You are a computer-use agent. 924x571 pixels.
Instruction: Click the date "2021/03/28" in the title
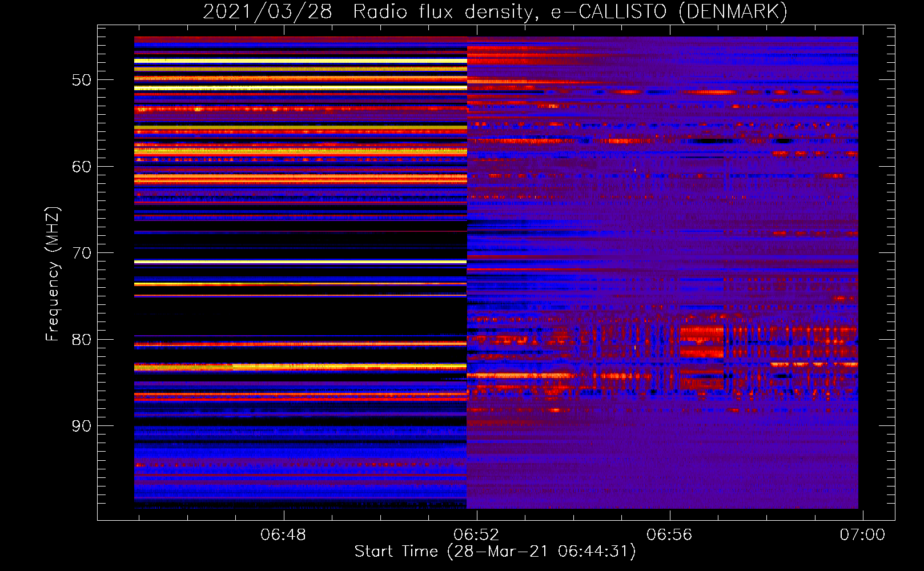[267, 11]
